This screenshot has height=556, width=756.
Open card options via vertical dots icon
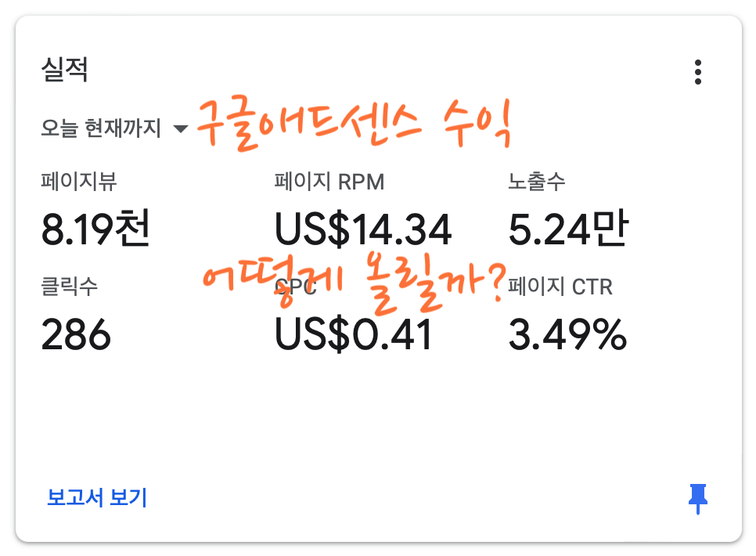699,70
